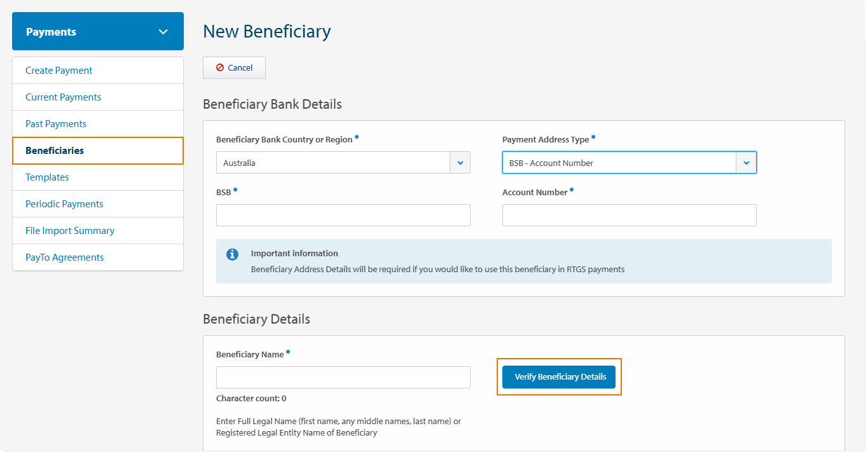Viewport: 868px width, 454px height.
Task: View Past Payments
Action: tap(55, 123)
